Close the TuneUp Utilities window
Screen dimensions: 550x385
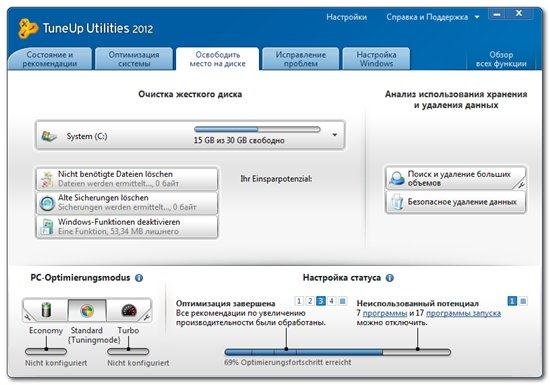pyautogui.click(x=519, y=14)
